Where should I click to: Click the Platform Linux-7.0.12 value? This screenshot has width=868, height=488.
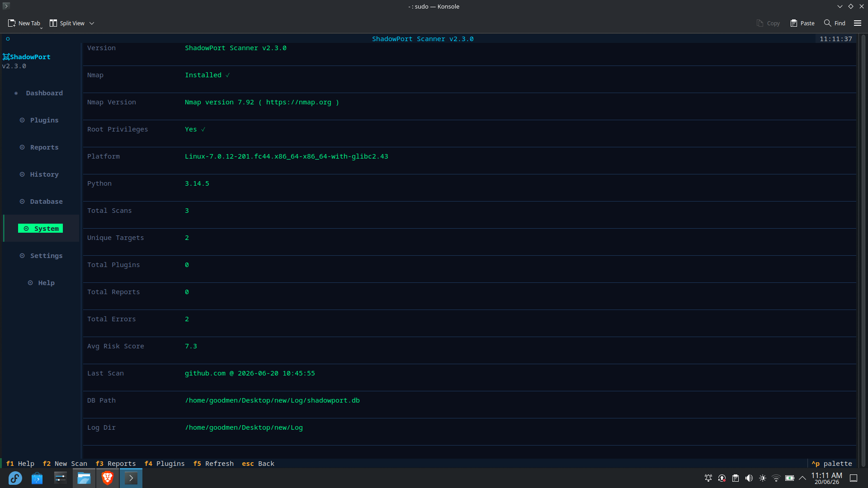click(286, 156)
